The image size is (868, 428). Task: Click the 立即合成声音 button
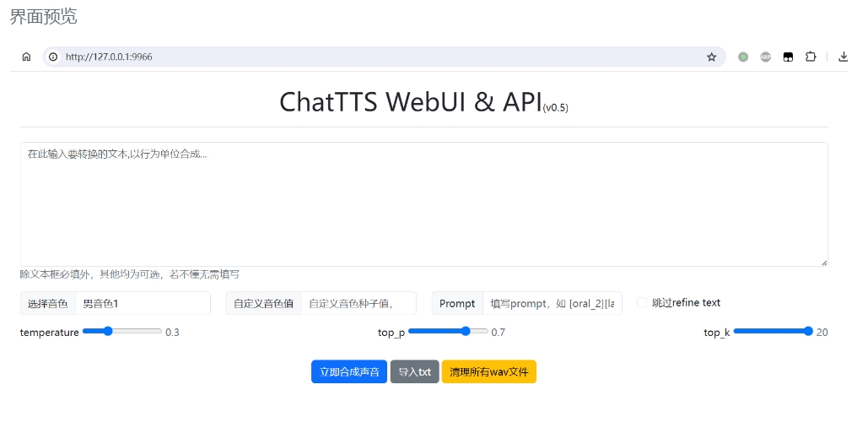point(349,372)
